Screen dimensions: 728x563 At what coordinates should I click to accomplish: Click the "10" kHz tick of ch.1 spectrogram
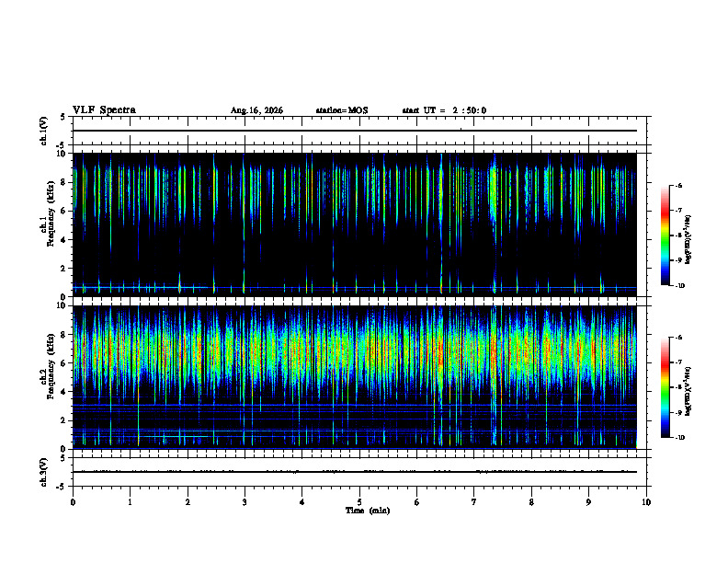pyautogui.click(x=63, y=154)
